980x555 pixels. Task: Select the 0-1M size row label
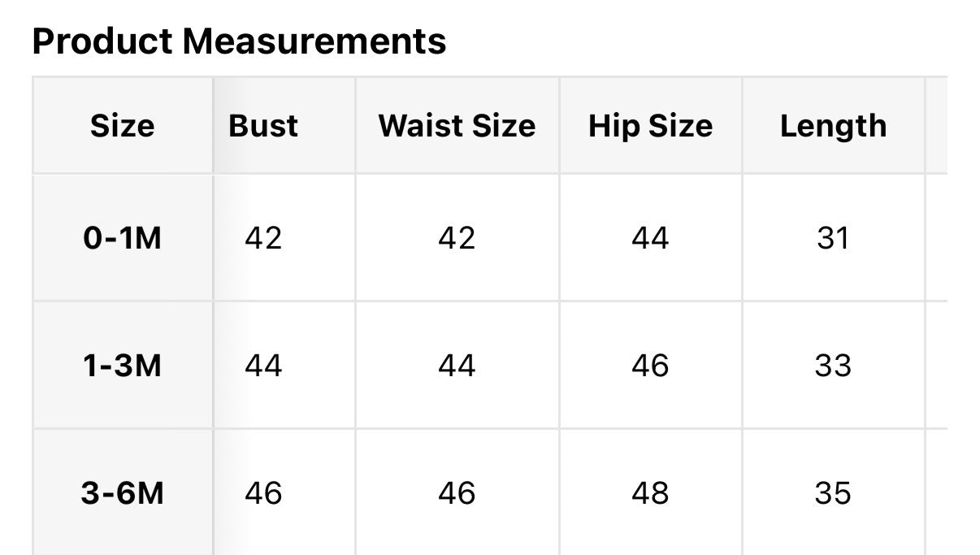[x=122, y=238]
